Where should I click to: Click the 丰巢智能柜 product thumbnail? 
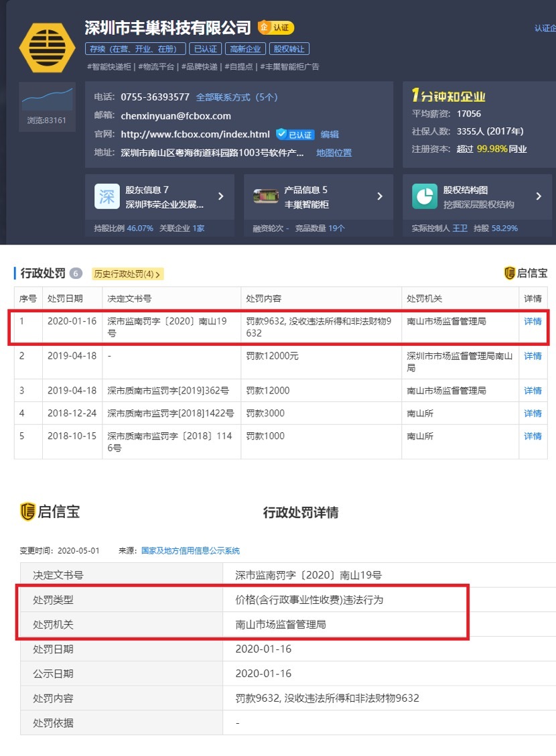[266, 196]
